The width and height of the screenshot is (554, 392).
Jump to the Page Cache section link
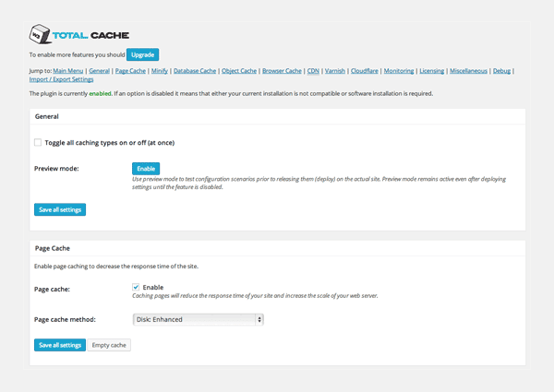[130, 71]
